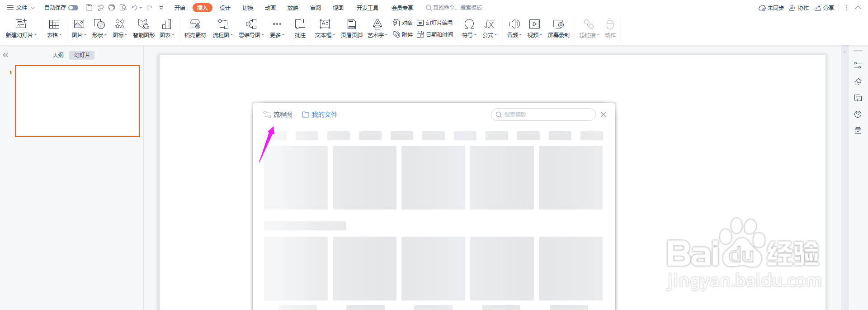Viewport: 868px width, 310px height.
Task: Close the flowchart template dialog
Action: (604, 114)
